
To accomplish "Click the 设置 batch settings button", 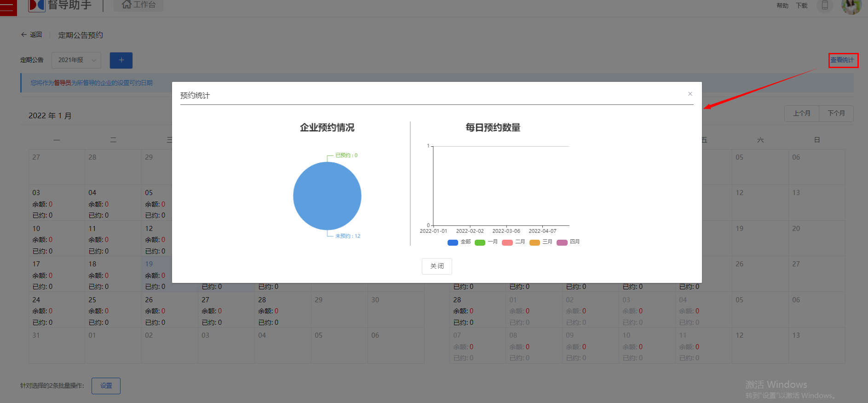I will [106, 386].
